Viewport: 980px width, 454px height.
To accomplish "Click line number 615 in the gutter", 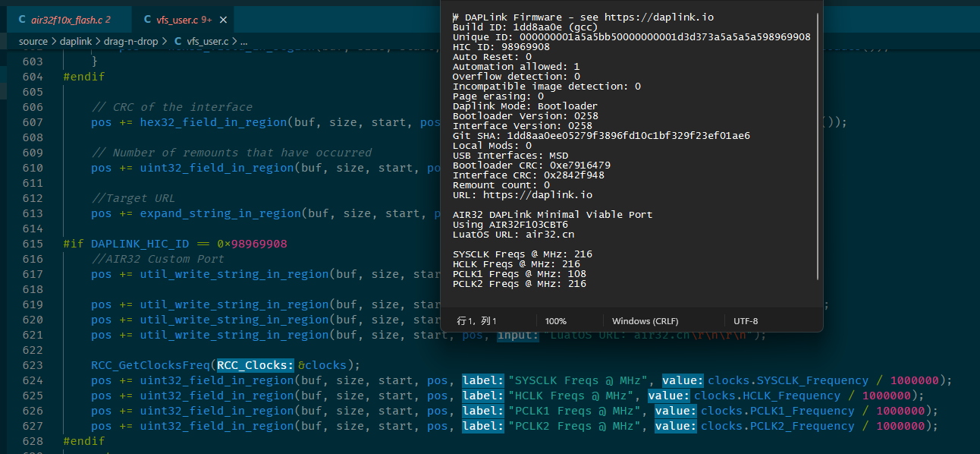I will click(33, 244).
